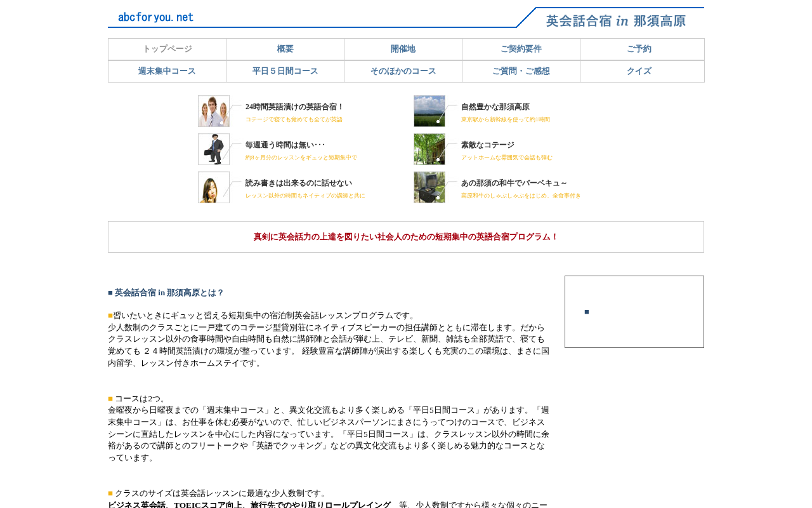
Task: Open the forest cottage photo
Action: 429,149
